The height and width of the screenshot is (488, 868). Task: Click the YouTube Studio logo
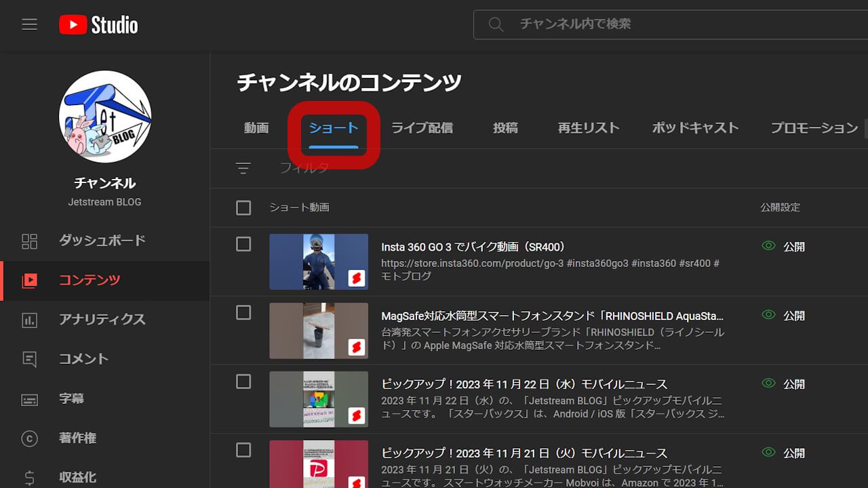(x=98, y=24)
